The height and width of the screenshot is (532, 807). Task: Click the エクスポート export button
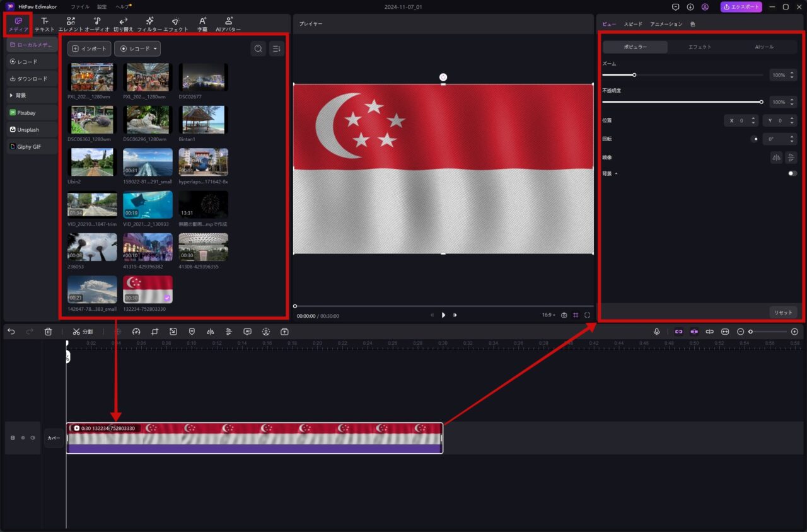point(741,7)
